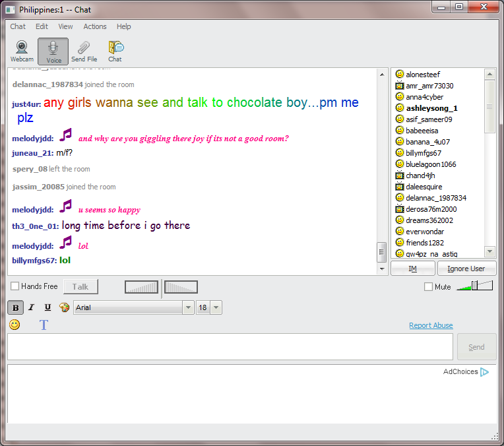Select user friends1282 in list
Viewport: 504px width, 446px height.
click(x=425, y=243)
